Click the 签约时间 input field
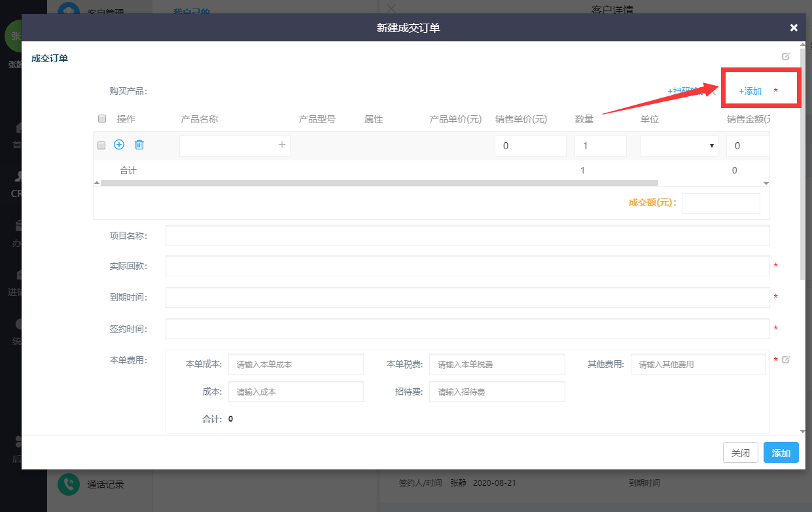 click(x=468, y=329)
